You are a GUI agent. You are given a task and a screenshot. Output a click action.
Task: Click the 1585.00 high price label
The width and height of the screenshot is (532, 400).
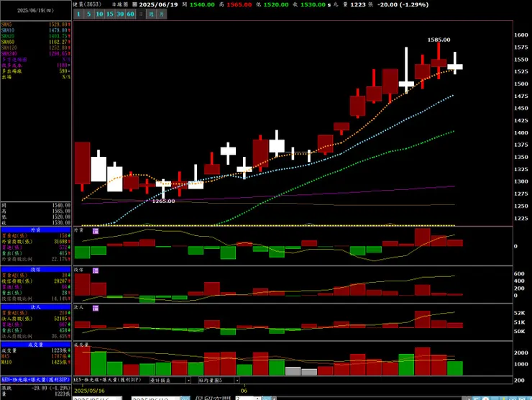tap(439, 40)
